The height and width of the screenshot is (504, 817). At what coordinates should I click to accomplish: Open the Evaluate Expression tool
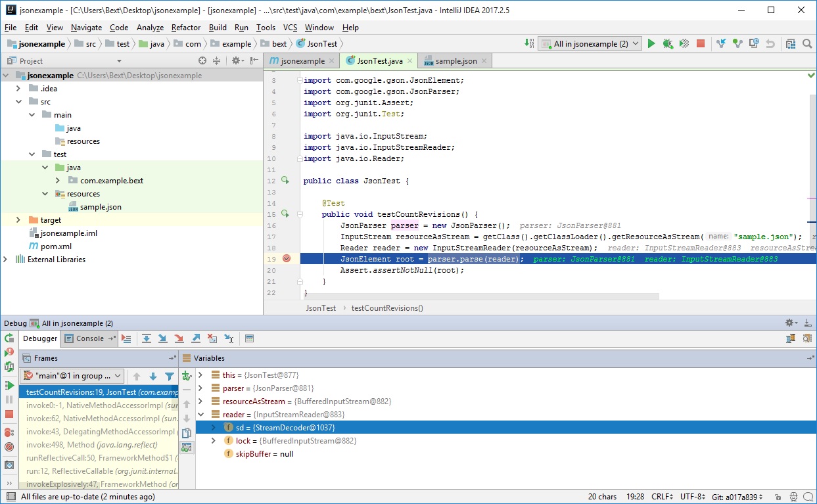[x=248, y=338]
